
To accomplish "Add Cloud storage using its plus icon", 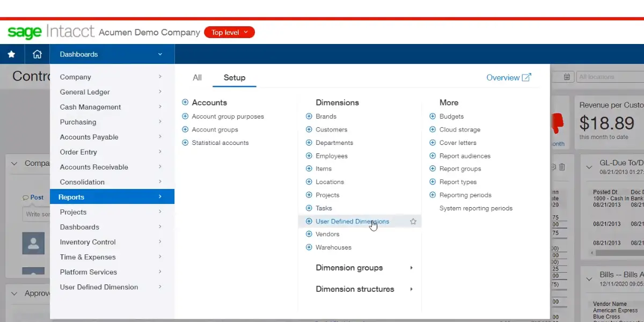I will [x=433, y=129].
